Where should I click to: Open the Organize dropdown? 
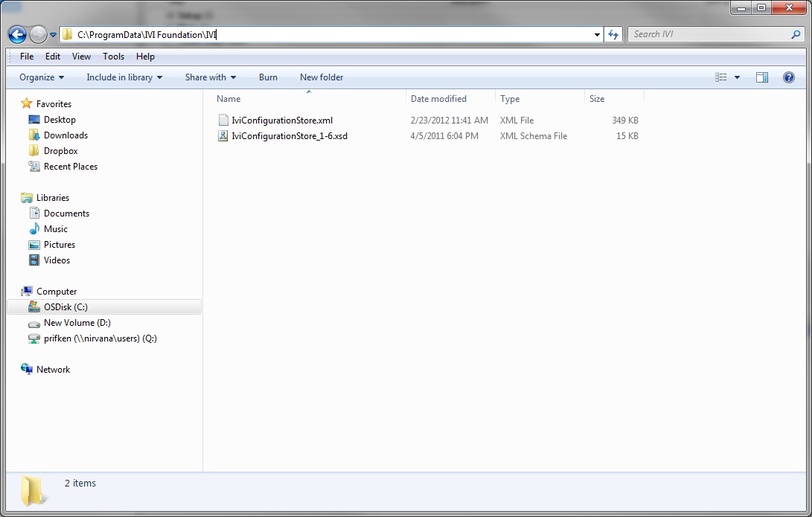pos(42,77)
